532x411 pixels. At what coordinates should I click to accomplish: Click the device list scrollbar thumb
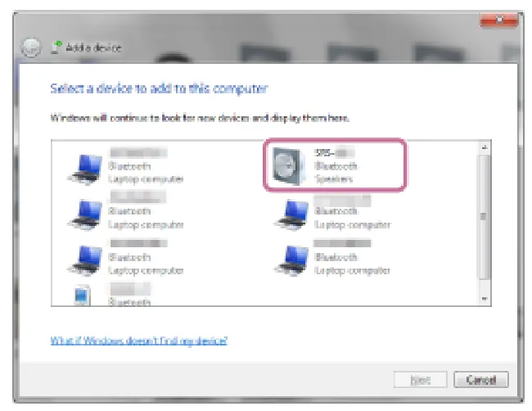tap(485, 217)
